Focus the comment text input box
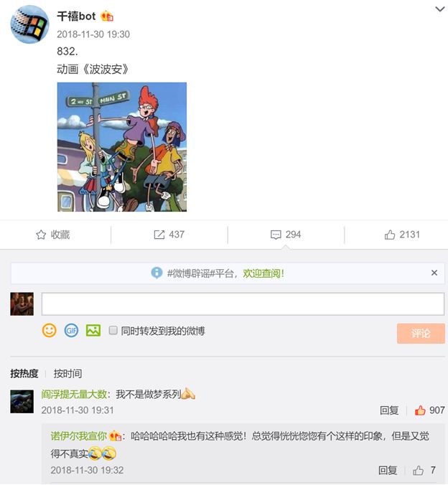The width and height of the screenshot is (448, 485). click(243, 304)
